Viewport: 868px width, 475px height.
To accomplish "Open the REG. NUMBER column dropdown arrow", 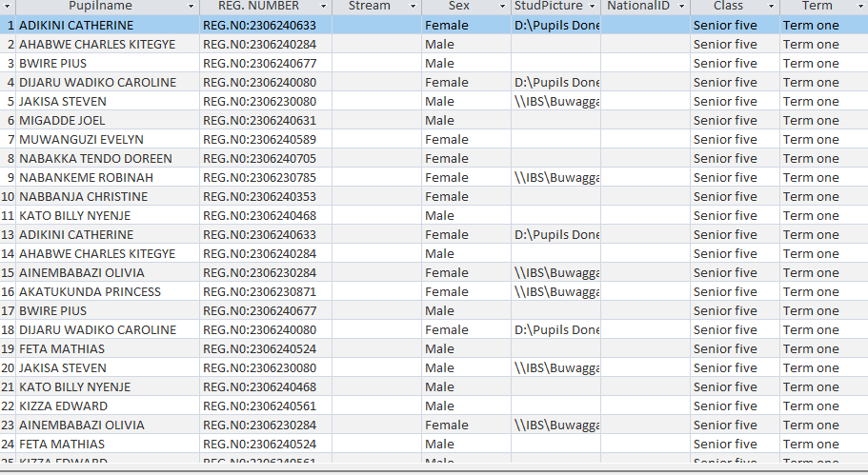I will point(323,7).
